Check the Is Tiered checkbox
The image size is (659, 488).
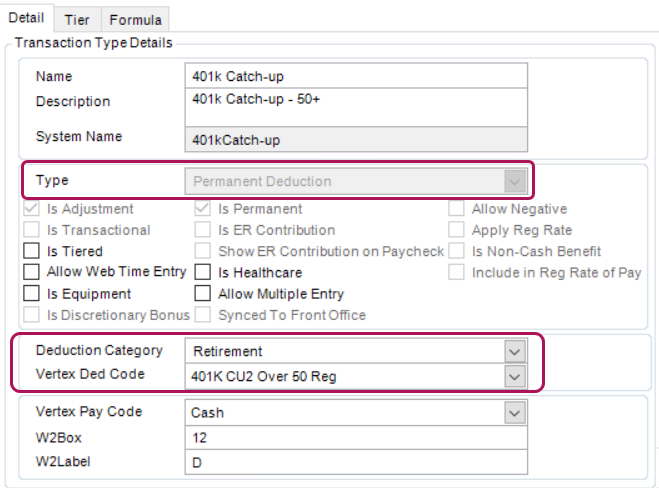pyautogui.click(x=31, y=252)
